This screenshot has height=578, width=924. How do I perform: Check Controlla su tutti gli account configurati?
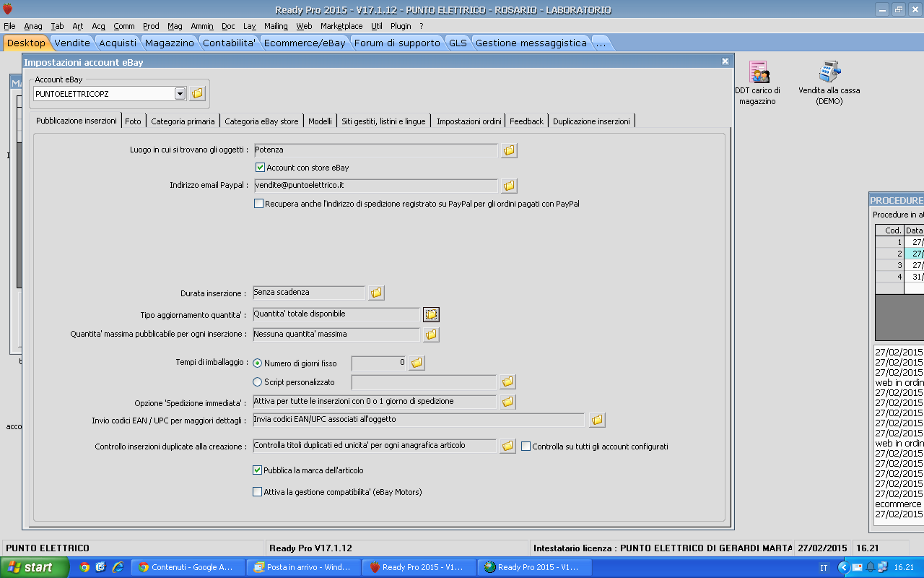coord(526,447)
